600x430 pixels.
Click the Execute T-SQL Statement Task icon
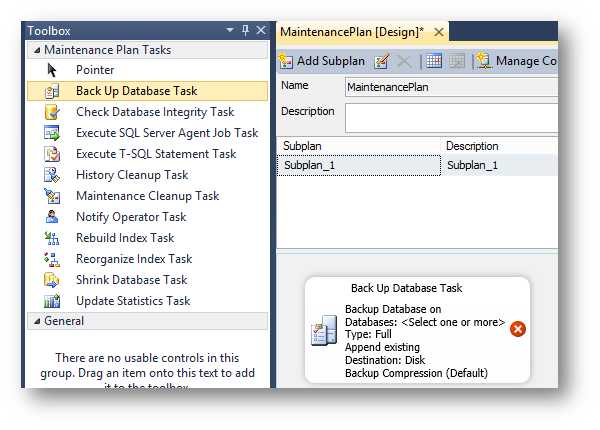52,154
